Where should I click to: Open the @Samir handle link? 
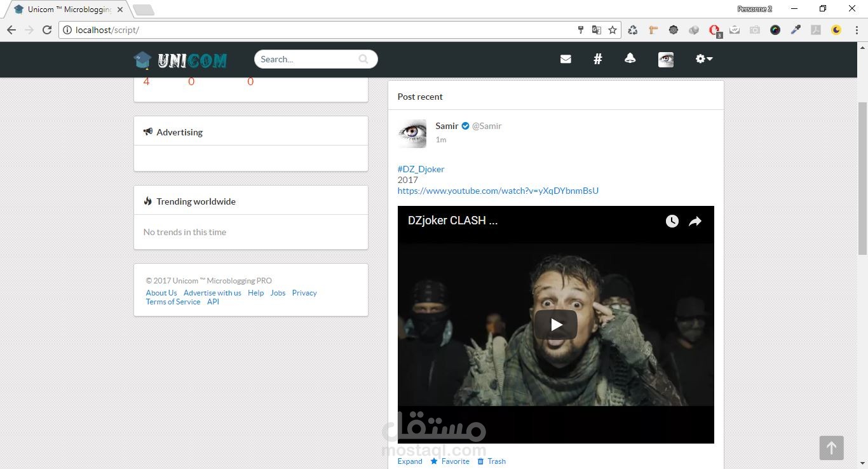[x=487, y=126]
